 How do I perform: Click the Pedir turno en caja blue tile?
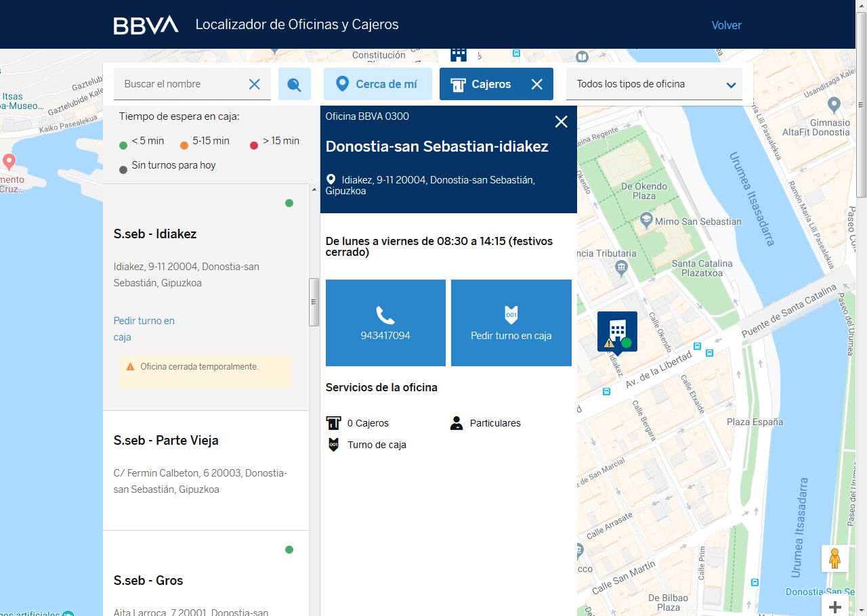tap(511, 323)
